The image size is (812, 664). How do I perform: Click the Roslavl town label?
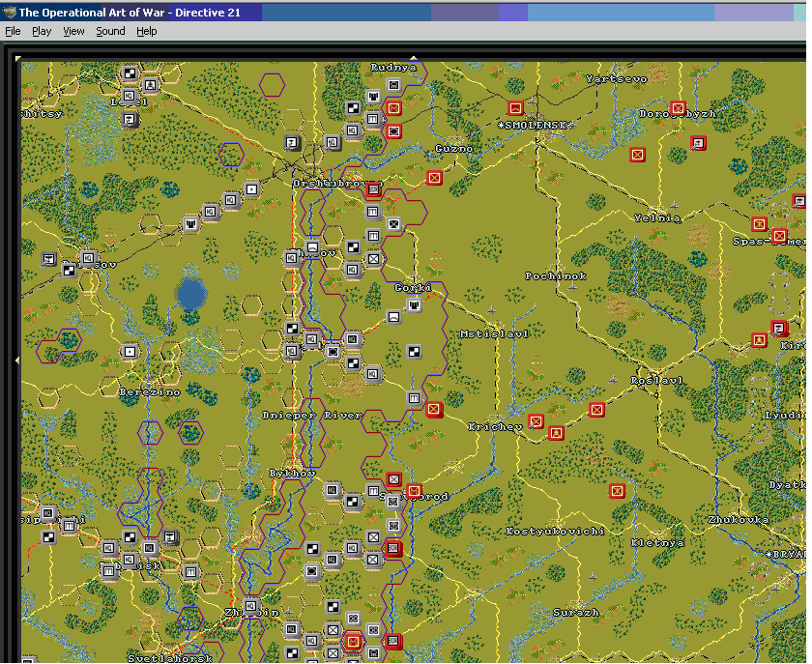[x=656, y=380]
